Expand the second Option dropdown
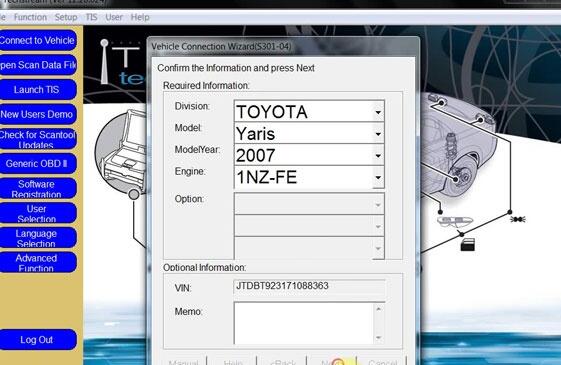The height and width of the screenshot is (365, 561). tap(378, 227)
